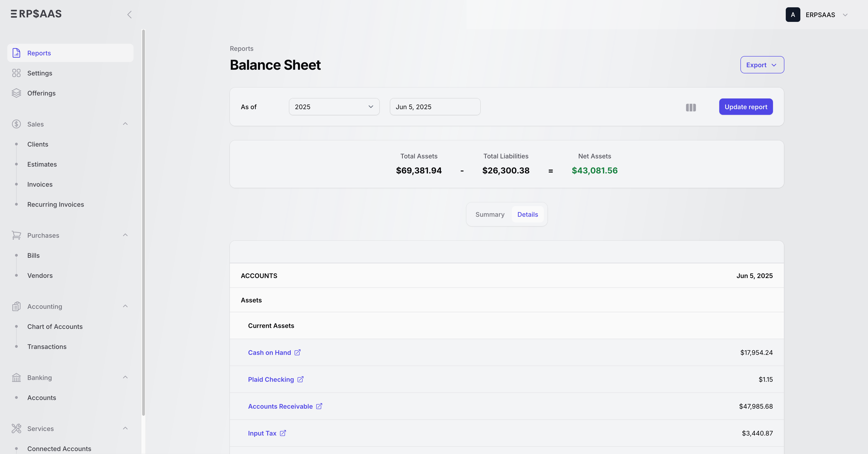This screenshot has height=454, width=868.
Task: Open the Input Tax account link
Action: pos(262,433)
